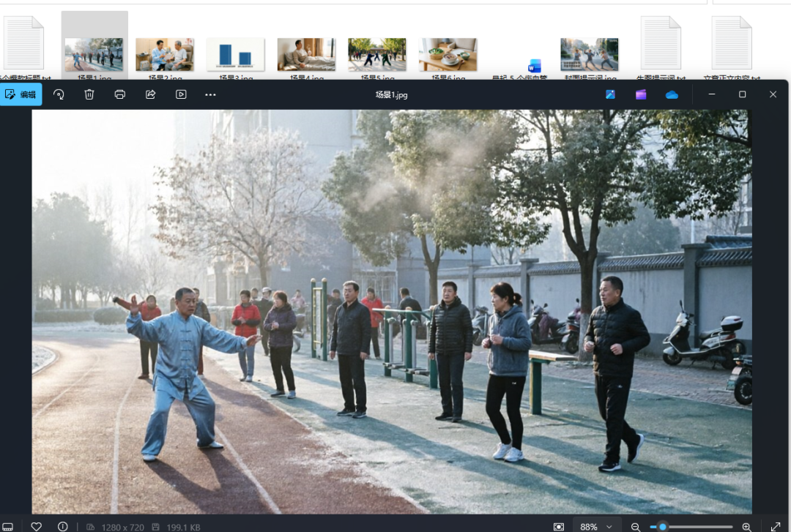This screenshot has width=791, height=532.
Task: Launch the purple Clipchamp video icon
Action: click(641, 94)
